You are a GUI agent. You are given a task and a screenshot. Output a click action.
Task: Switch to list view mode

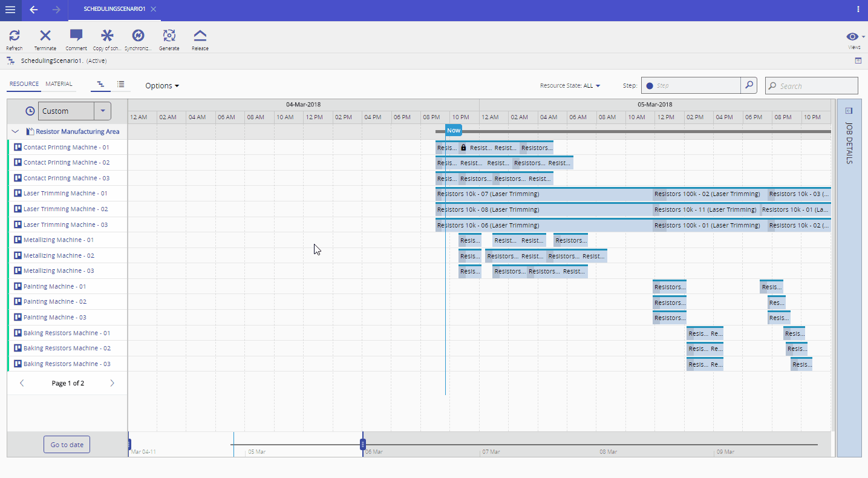pyautogui.click(x=121, y=85)
